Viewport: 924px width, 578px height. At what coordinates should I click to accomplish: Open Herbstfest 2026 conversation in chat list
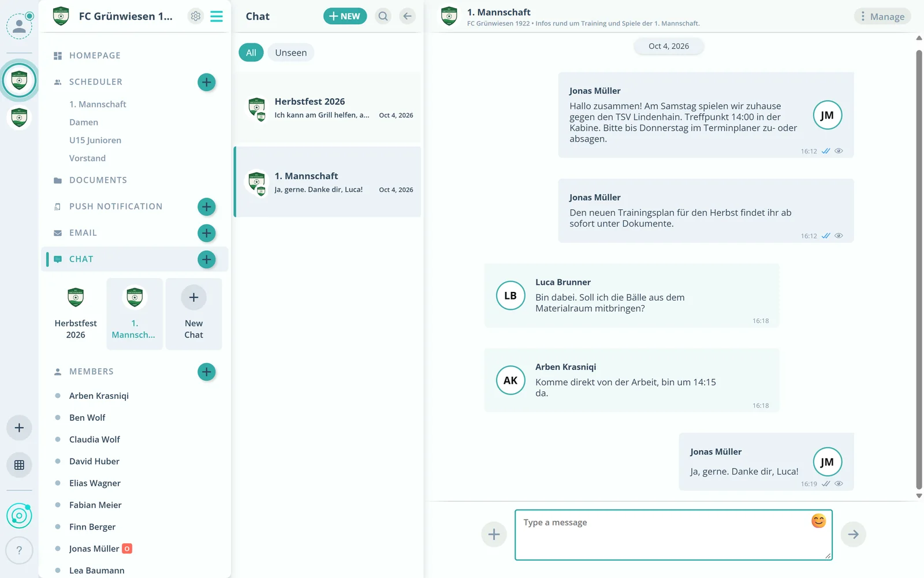327,108
